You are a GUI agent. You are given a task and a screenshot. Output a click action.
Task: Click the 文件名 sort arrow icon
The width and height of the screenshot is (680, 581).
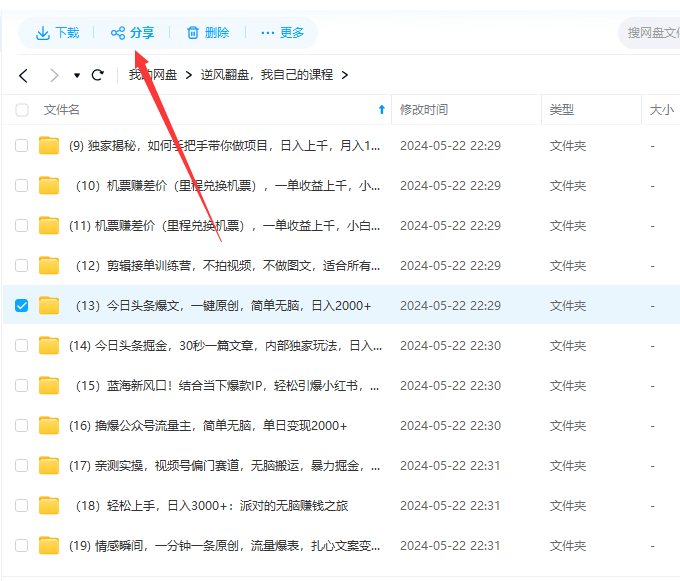click(x=381, y=110)
